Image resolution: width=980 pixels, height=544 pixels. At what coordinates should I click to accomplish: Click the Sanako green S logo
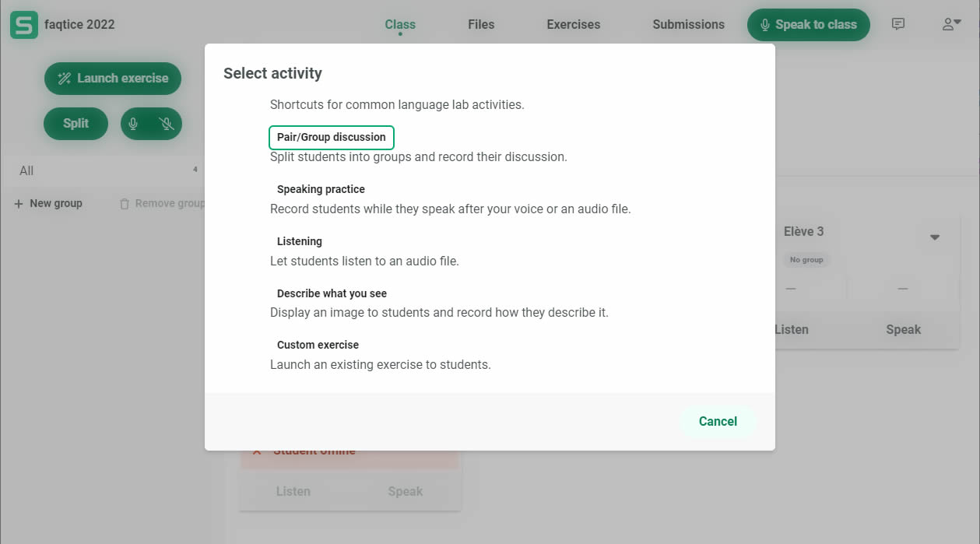pyautogui.click(x=24, y=25)
